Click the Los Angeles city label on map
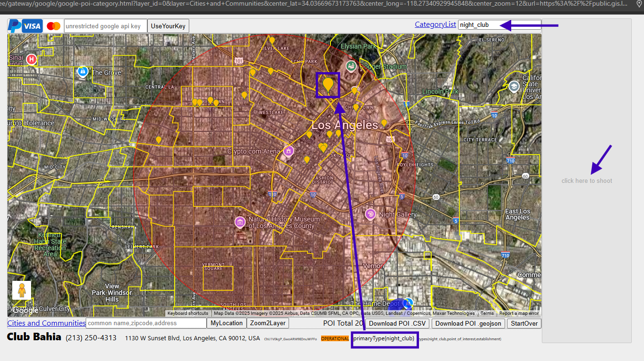This screenshot has height=361, width=644. pos(345,125)
